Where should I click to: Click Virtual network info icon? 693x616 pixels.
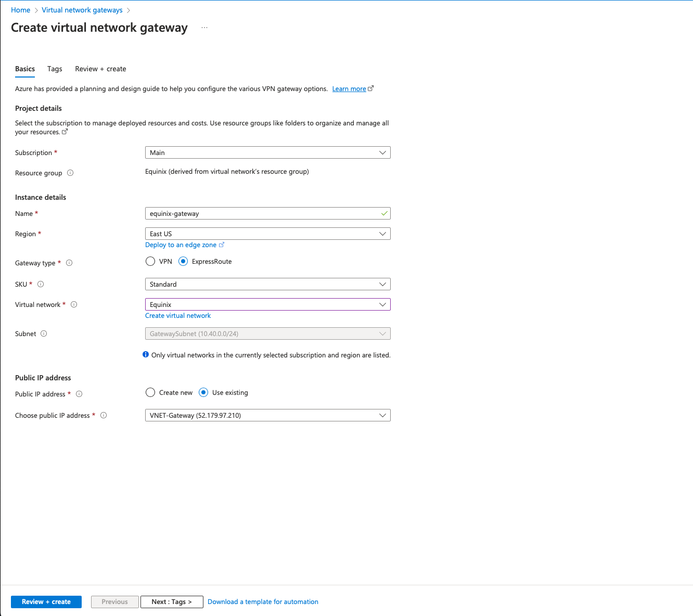74,304
